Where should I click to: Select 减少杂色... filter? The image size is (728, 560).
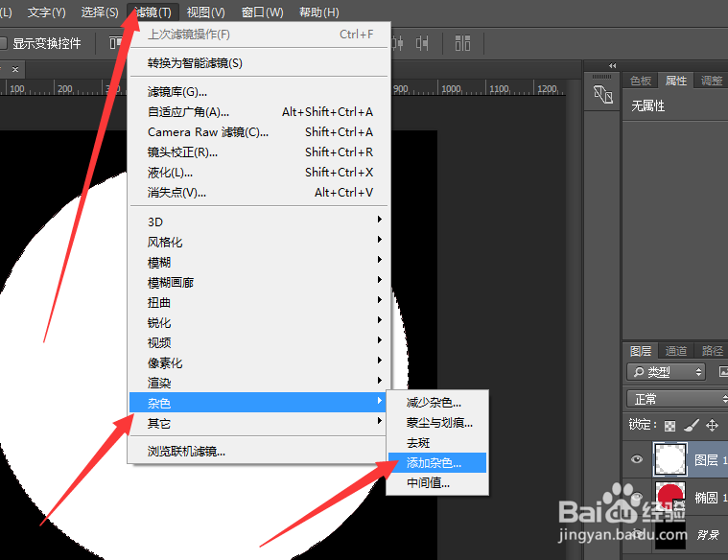click(437, 402)
